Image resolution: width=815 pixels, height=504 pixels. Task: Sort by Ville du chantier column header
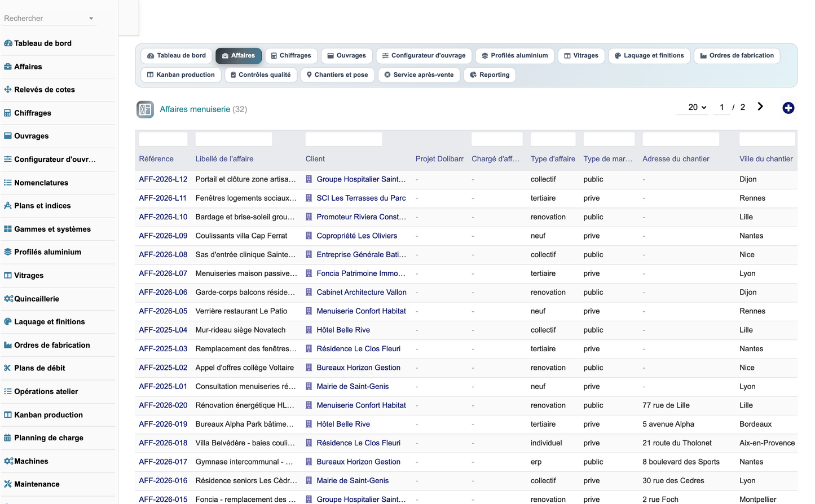tap(766, 159)
